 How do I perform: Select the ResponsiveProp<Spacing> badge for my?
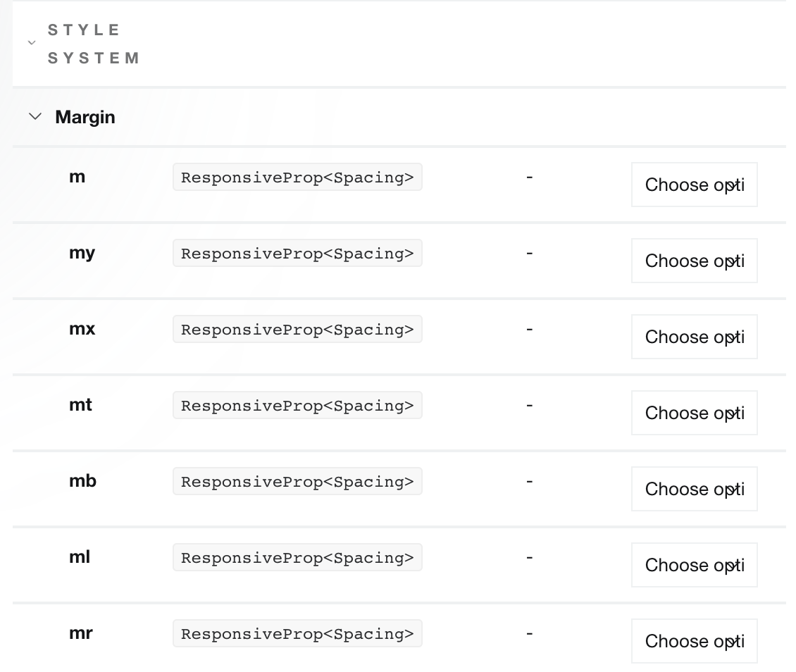[x=297, y=253]
